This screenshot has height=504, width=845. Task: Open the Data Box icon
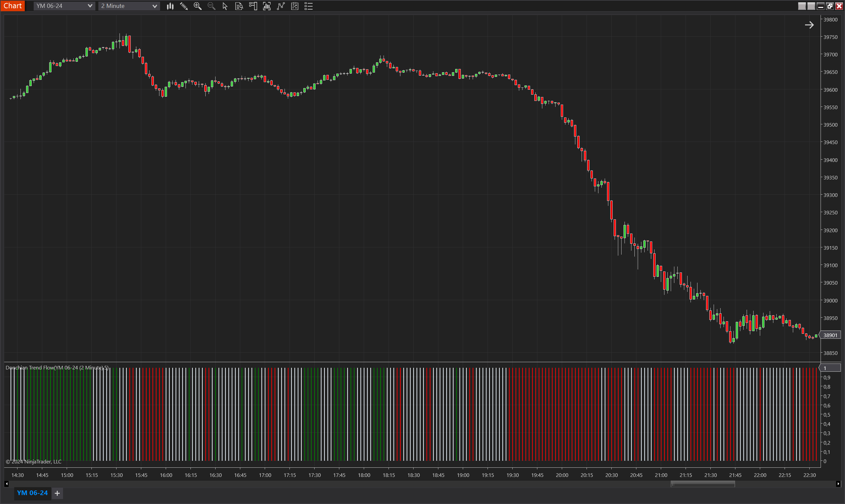point(239,6)
